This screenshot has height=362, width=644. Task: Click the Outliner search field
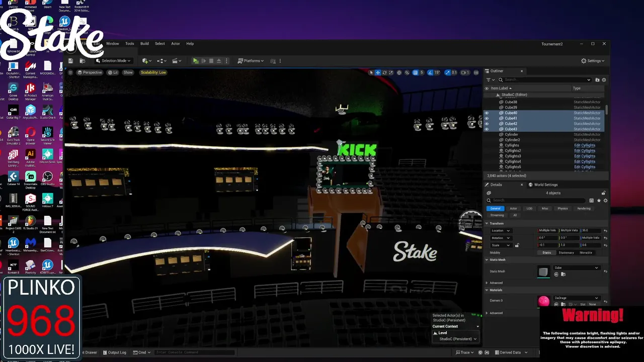pos(545,79)
